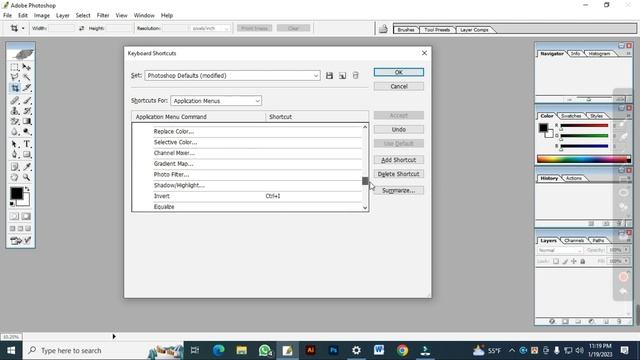This screenshot has width=640, height=360.
Task: Select the Rectangular Marquee tool
Action: tap(15, 67)
